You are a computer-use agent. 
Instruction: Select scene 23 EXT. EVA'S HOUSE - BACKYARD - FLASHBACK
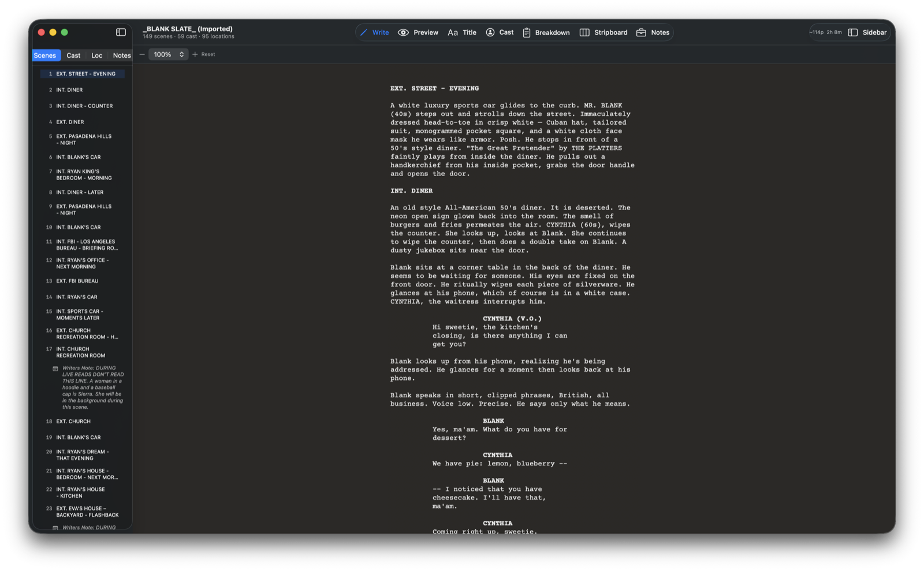(x=83, y=512)
